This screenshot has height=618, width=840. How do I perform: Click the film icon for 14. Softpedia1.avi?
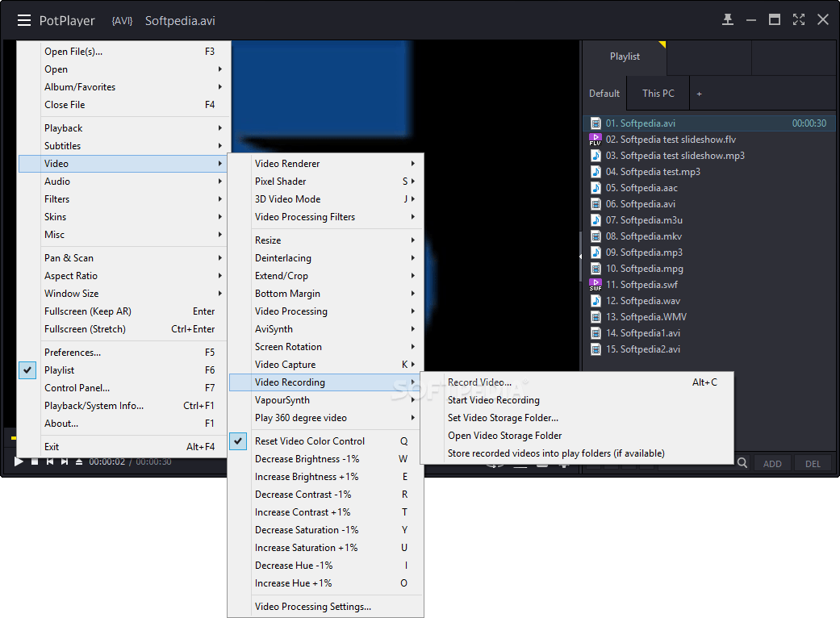pos(596,332)
